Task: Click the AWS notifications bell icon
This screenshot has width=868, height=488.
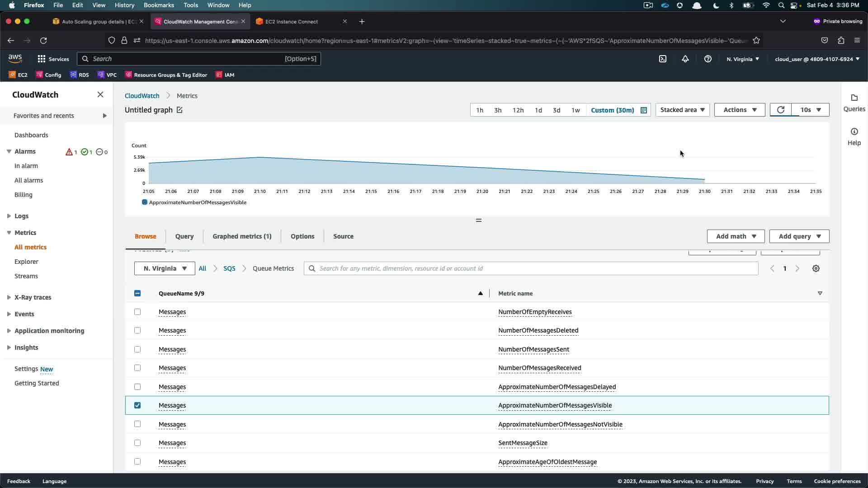Action: [685, 59]
